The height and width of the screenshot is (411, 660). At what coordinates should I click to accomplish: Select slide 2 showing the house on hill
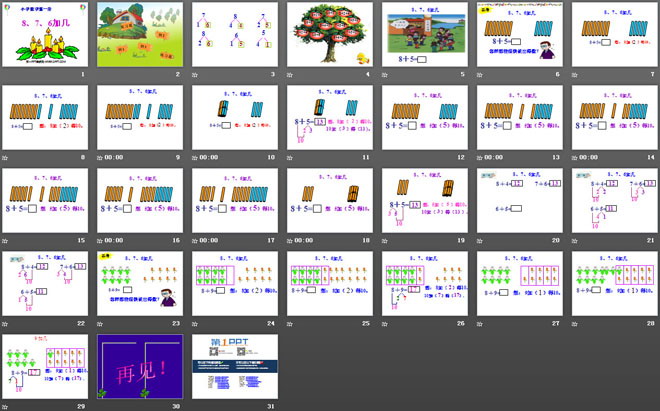coord(140,35)
